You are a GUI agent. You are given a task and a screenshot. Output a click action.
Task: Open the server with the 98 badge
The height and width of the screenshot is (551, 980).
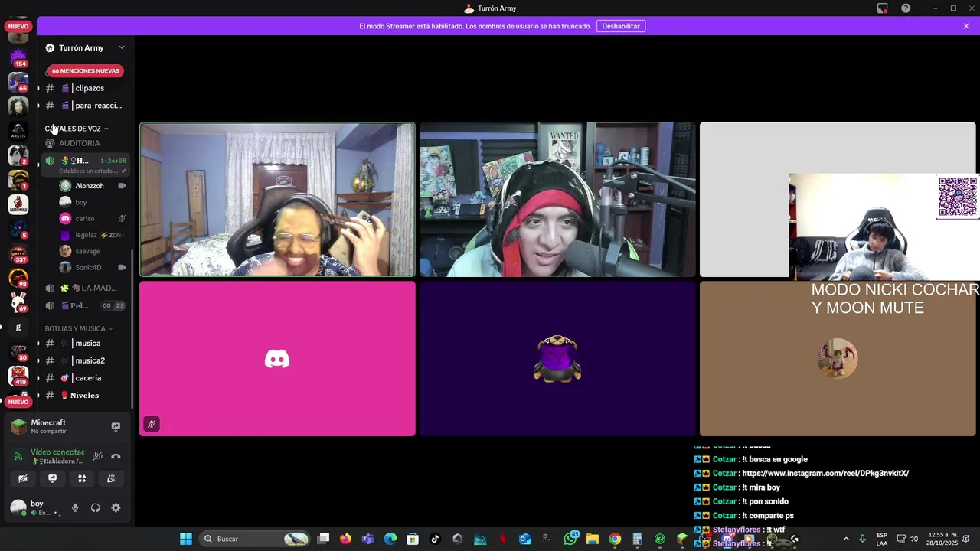pyautogui.click(x=18, y=278)
